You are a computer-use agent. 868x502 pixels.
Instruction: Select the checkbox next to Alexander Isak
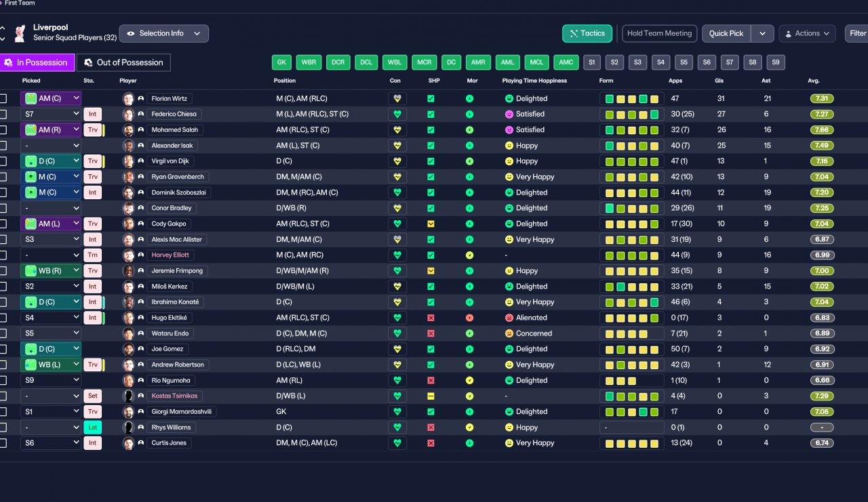point(3,146)
